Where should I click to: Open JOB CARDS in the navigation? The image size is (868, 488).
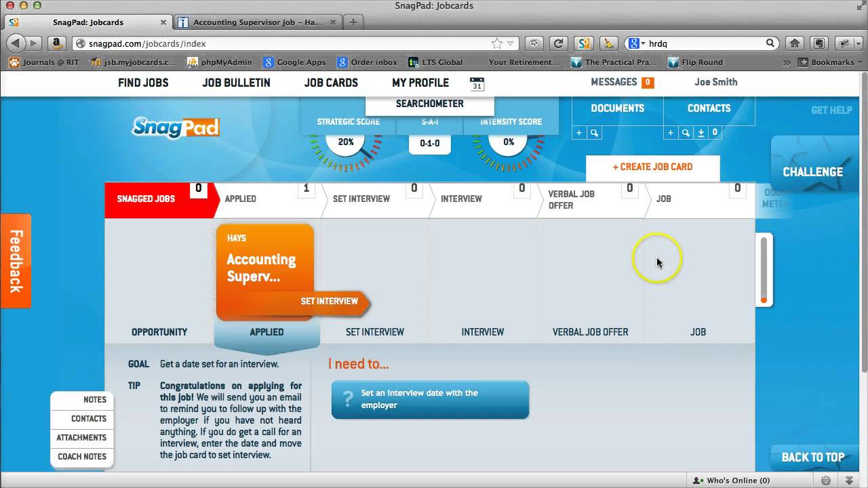coord(331,83)
